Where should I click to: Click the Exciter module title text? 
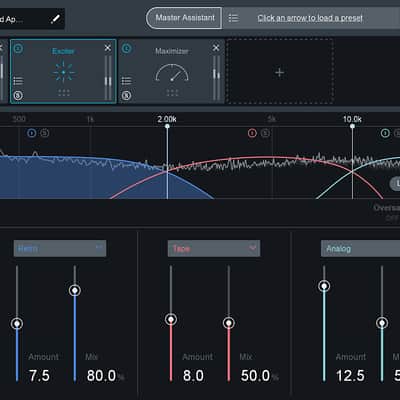pyautogui.click(x=63, y=51)
